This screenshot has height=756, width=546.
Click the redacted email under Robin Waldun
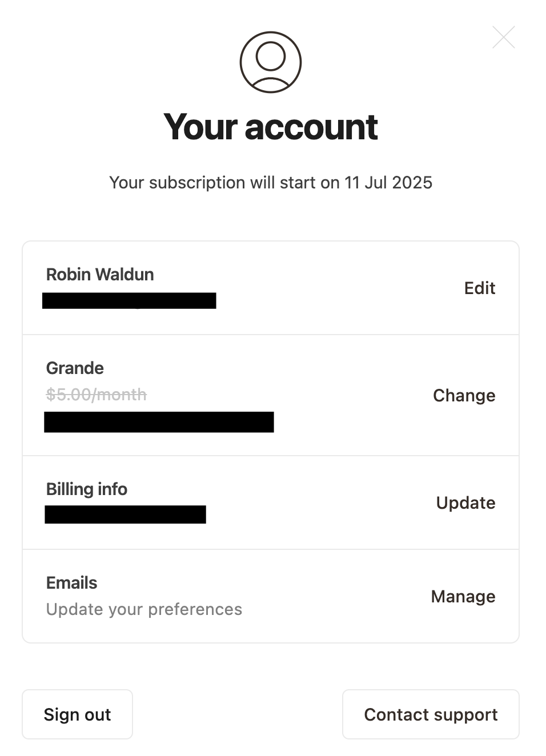[129, 300]
